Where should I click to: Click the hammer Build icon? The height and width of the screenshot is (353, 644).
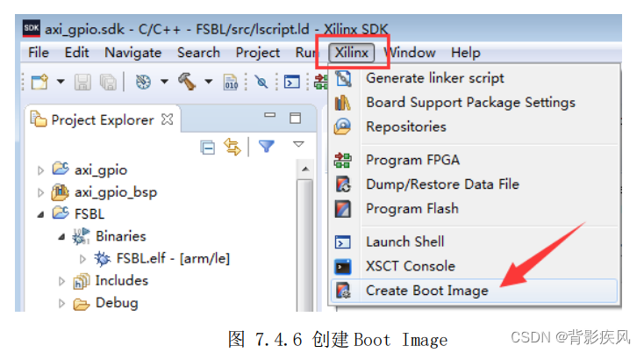(187, 81)
